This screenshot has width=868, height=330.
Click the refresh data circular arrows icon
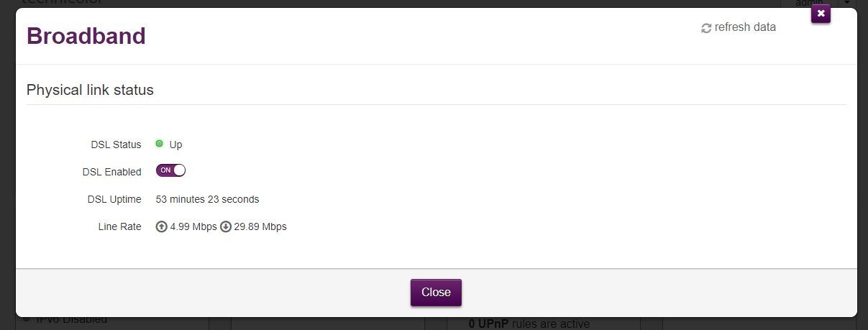pyautogui.click(x=706, y=28)
